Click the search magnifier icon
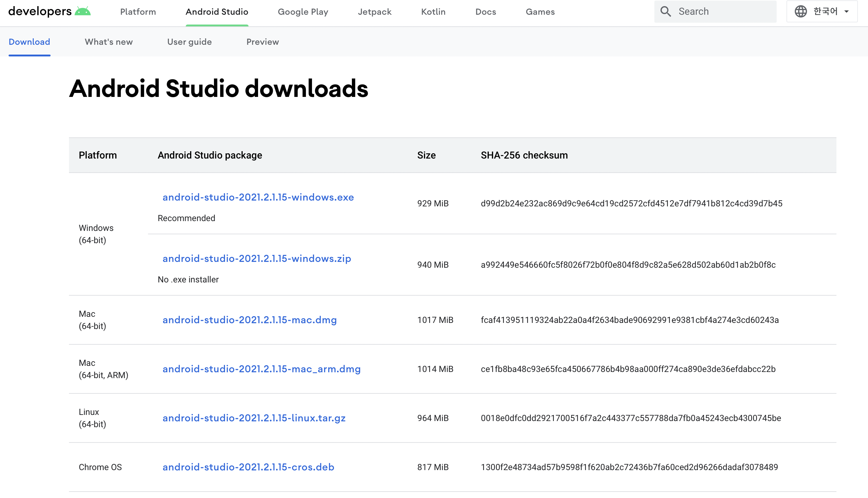This screenshot has width=868, height=498. coord(665,11)
